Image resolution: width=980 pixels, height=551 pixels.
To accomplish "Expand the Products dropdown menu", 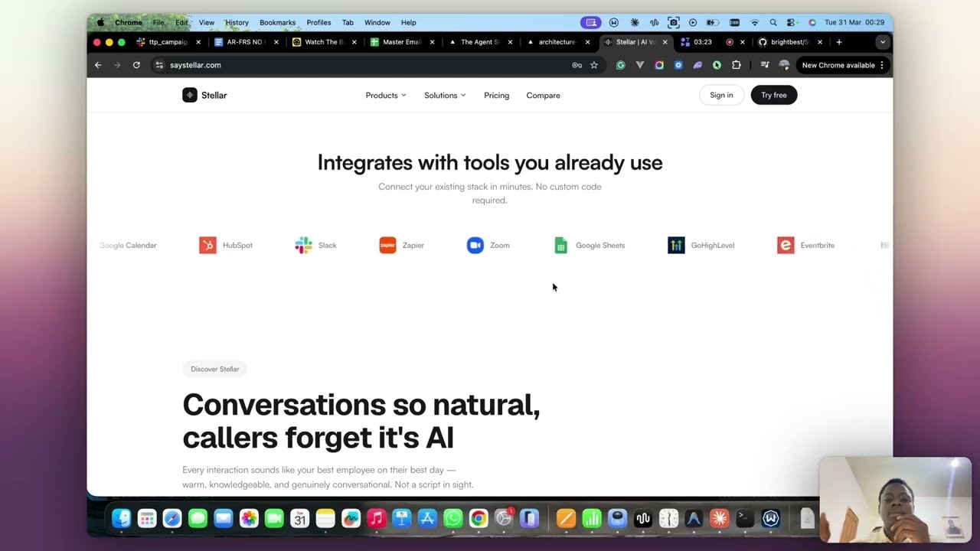I will click(x=386, y=95).
